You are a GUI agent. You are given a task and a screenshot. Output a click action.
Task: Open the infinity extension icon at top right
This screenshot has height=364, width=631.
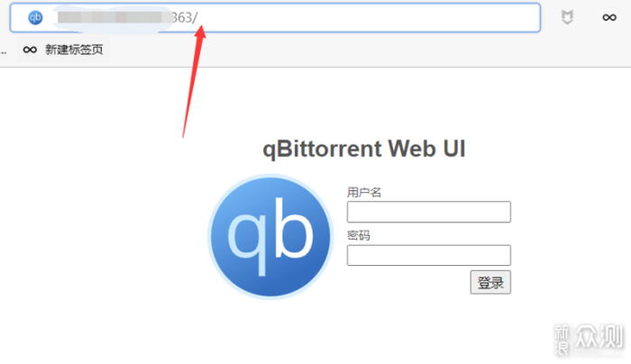(x=609, y=17)
